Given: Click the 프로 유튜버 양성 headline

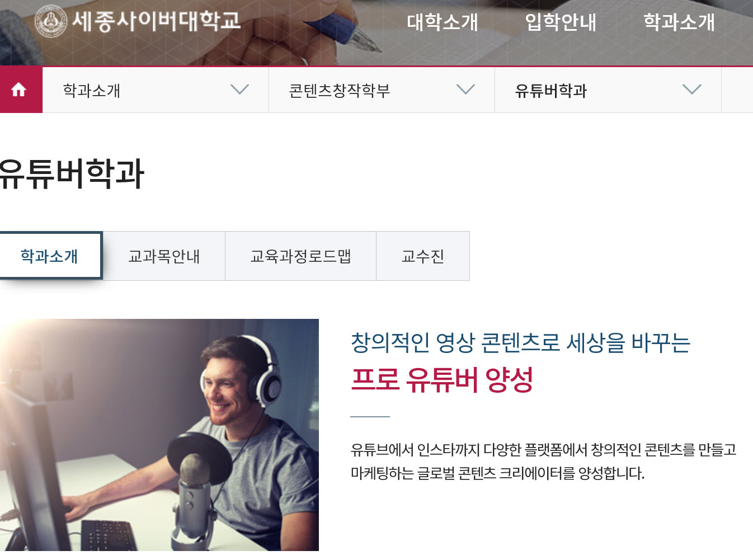Looking at the screenshot, I should coord(442,380).
